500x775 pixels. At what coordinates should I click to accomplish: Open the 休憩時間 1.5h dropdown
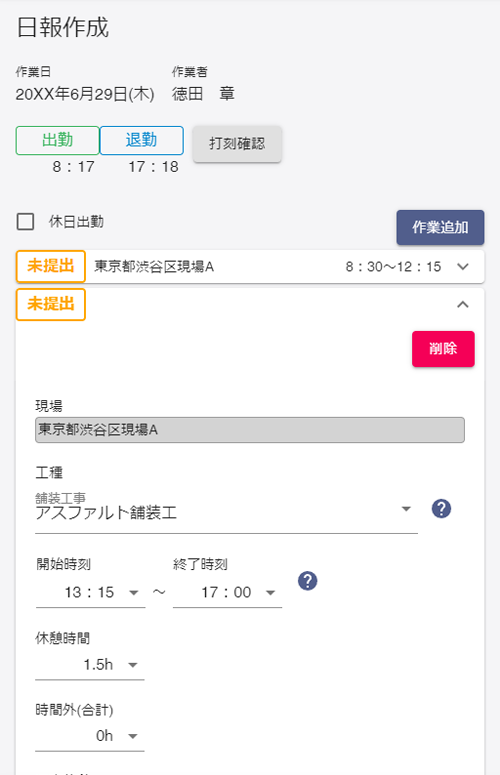(90, 665)
